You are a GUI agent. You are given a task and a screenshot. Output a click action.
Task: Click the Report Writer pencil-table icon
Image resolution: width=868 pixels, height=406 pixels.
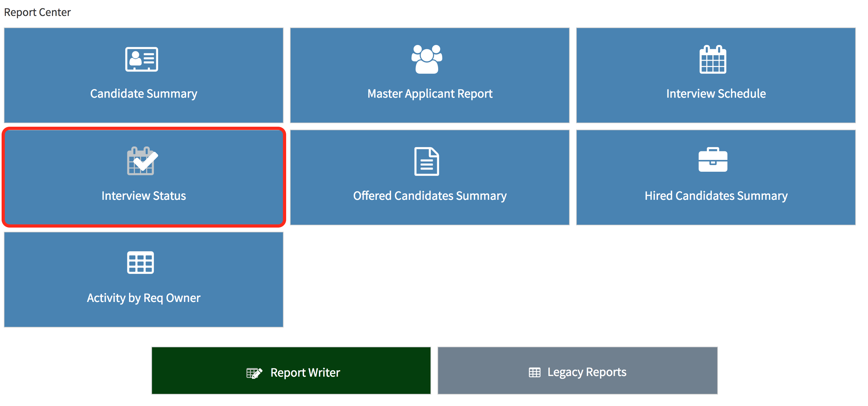254,373
